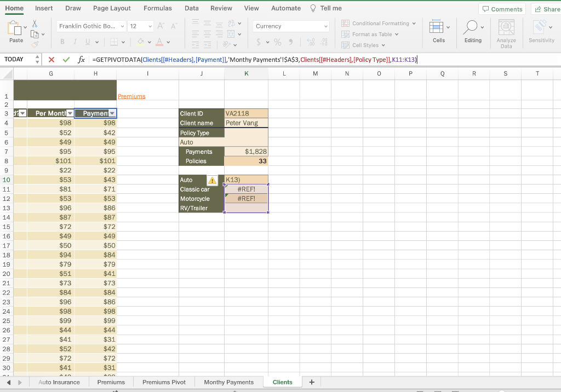Open the Page Layout ribbon tab

click(x=112, y=8)
